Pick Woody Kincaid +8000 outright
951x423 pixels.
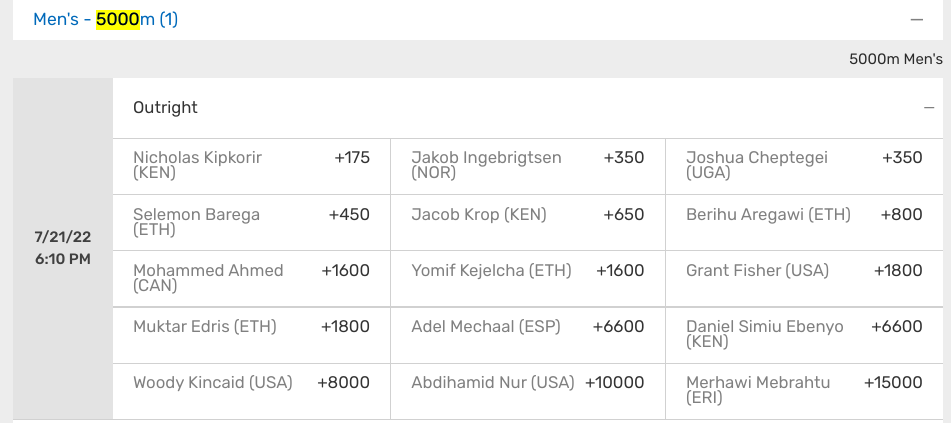[252, 391]
